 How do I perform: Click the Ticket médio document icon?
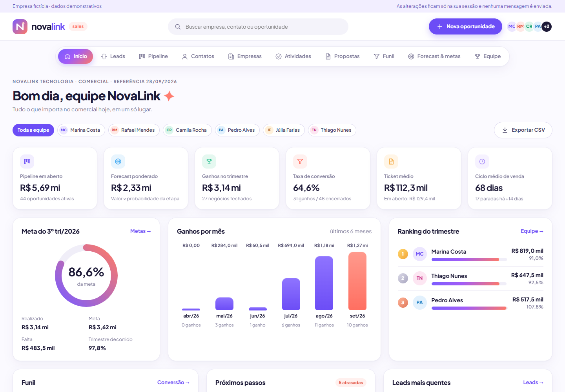pos(391,162)
